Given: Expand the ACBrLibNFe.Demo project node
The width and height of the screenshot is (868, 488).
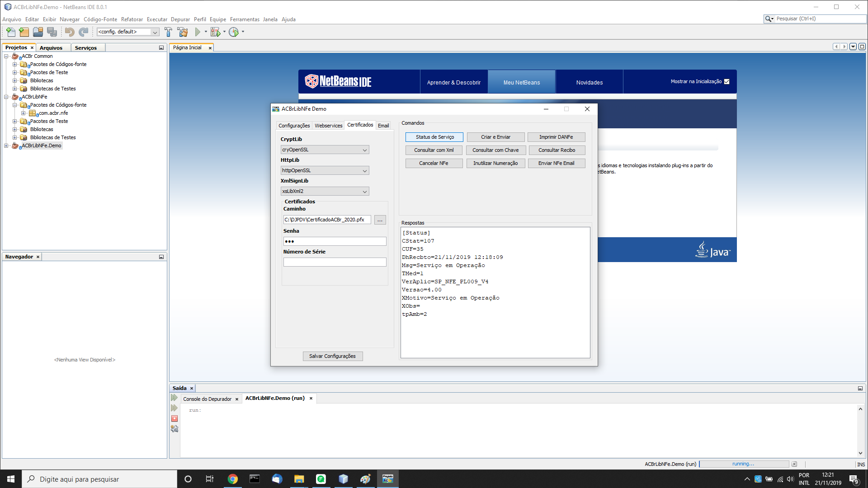Looking at the screenshot, I should pyautogui.click(x=6, y=145).
